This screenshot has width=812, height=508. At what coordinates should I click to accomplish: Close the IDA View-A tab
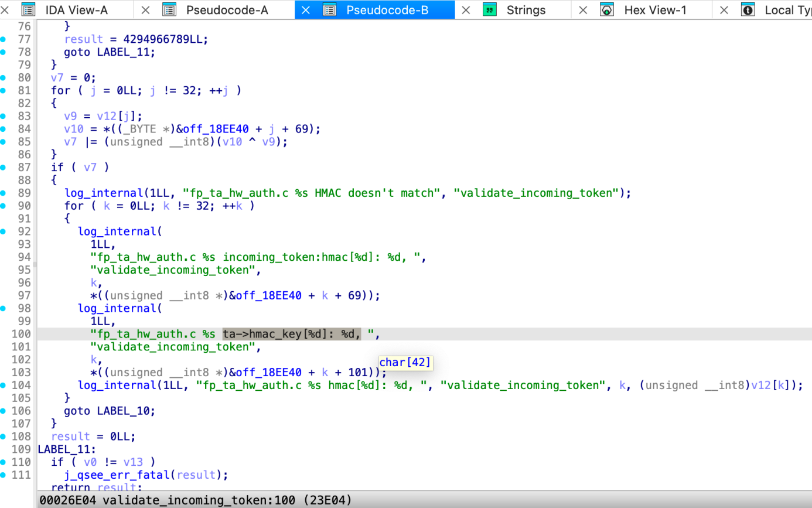point(5,10)
